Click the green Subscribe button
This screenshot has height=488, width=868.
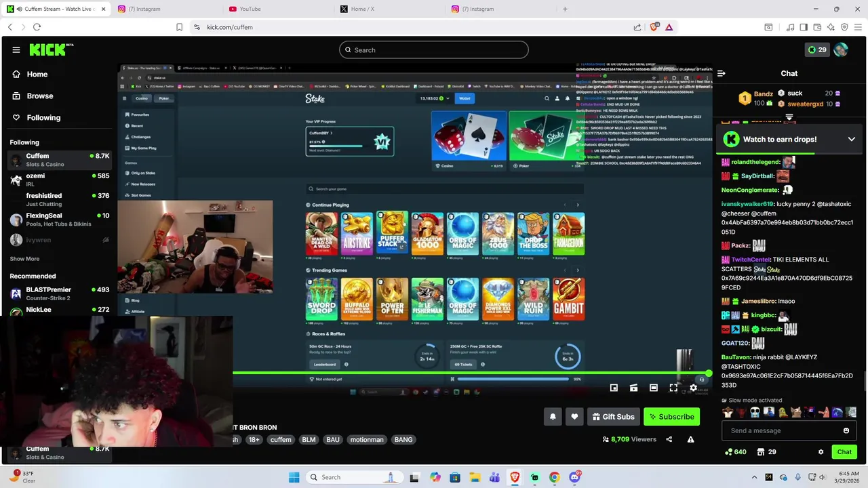click(x=671, y=417)
